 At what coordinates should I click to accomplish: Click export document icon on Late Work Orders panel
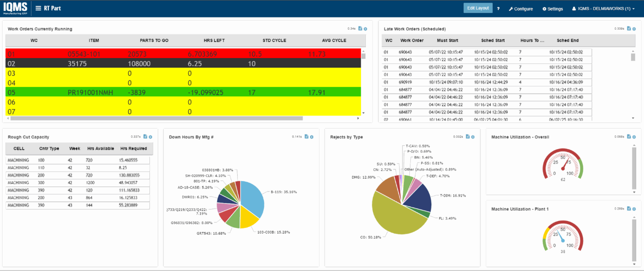point(629,29)
